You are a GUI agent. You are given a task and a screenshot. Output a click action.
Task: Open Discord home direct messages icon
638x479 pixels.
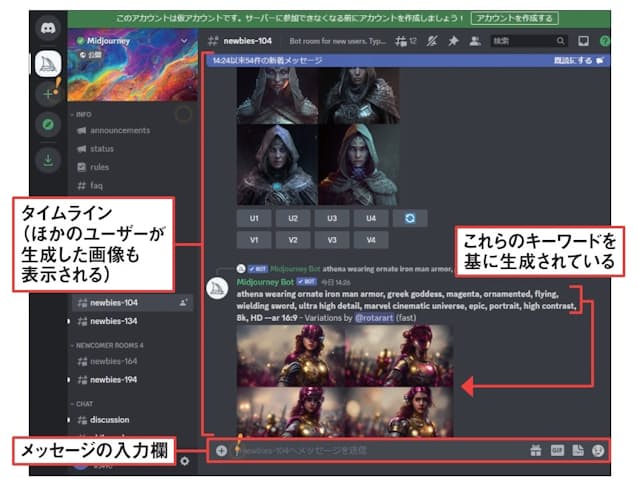click(x=48, y=28)
